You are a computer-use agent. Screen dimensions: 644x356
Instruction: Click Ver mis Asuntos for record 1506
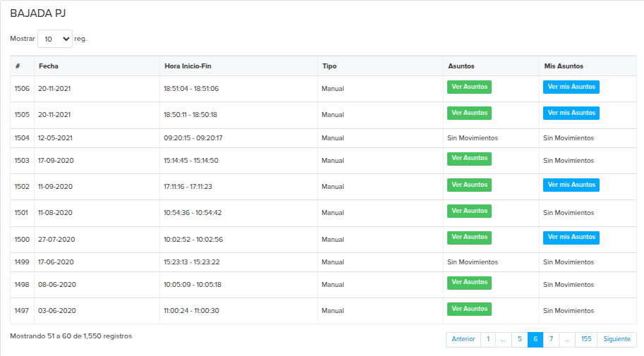point(571,87)
